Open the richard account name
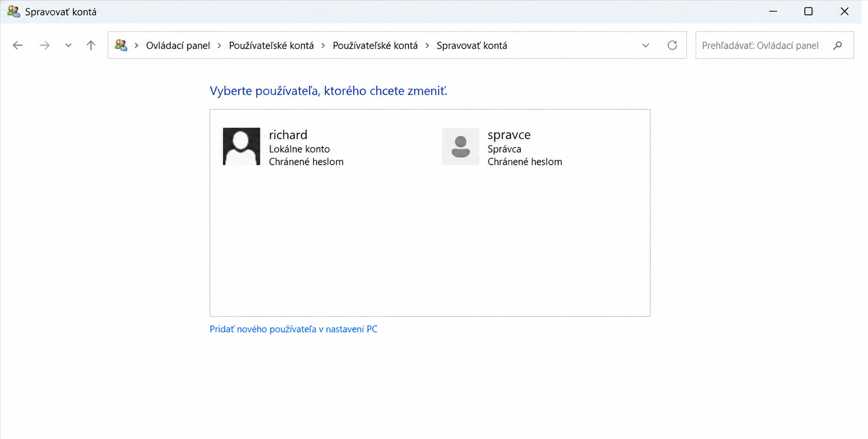Screen dimensions: 868x439 click(x=288, y=134)
